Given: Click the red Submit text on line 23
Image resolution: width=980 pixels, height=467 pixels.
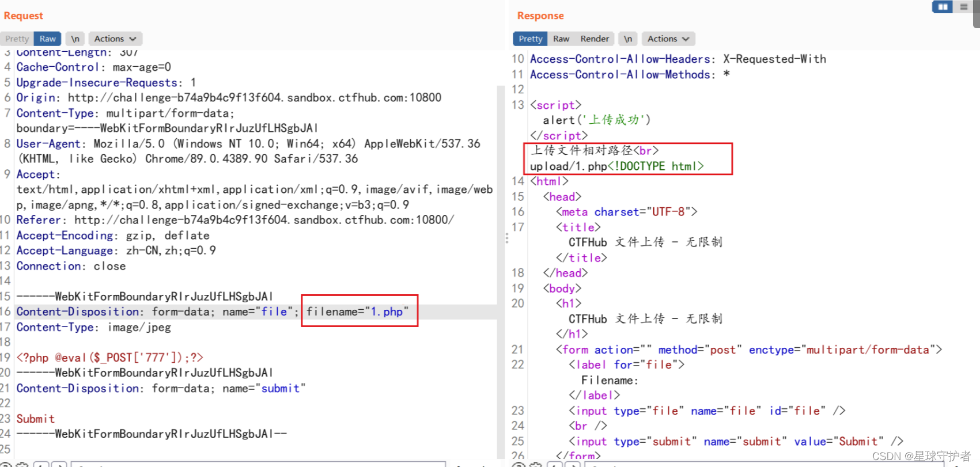Looking at the screenshot, I should (36, 419).
